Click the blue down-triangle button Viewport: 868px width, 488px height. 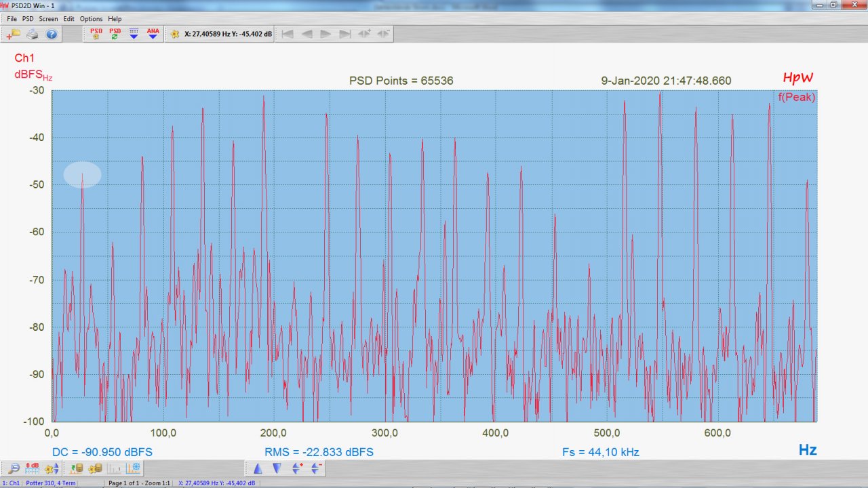277,468
